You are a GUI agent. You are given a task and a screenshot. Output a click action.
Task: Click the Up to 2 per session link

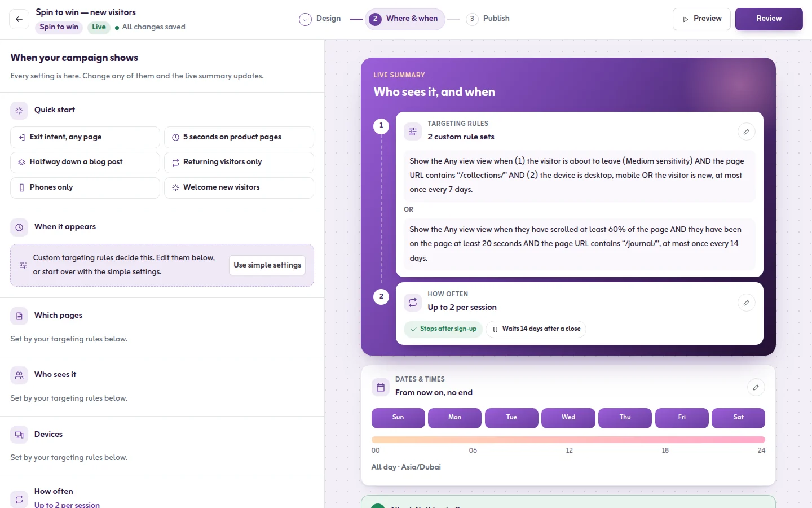pos(67,505)
